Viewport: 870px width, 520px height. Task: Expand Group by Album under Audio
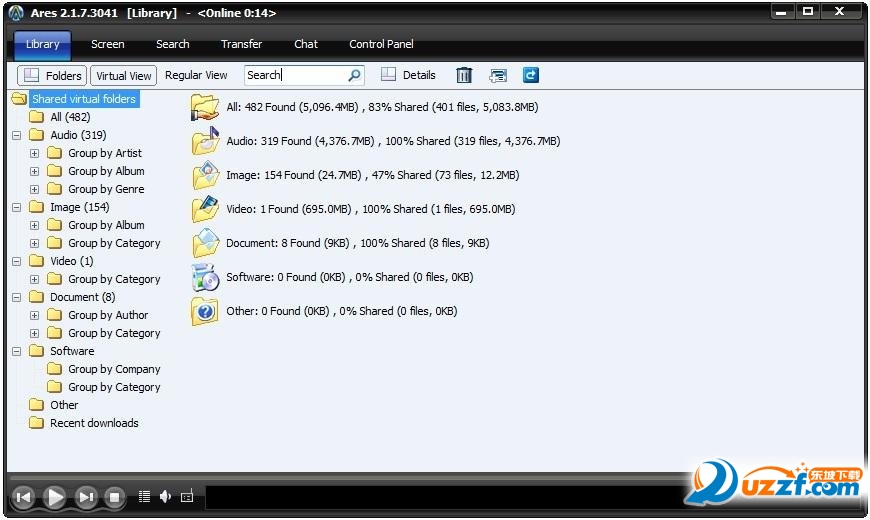pos(34,171)
